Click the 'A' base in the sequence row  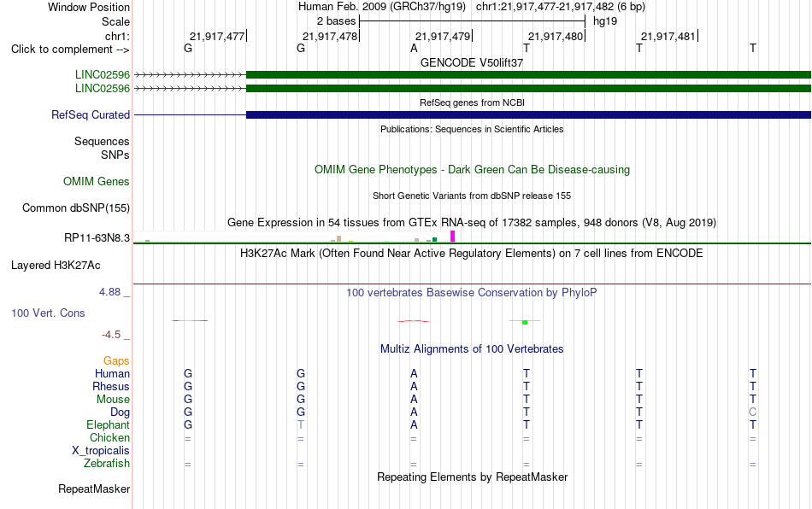(x=414, y=49)
